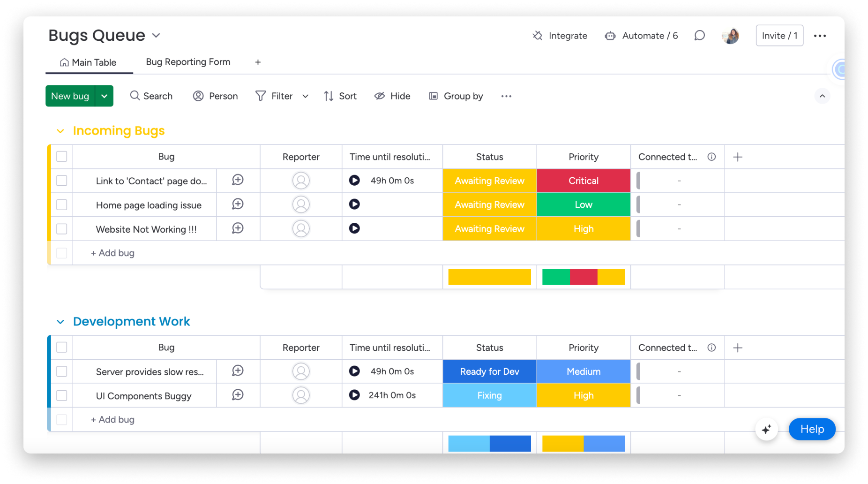This screenshot has width=868, height=484.
Task: Start the timer for 'Link to Contact page' bug
Action: pyautogui.click(x=354, y=180)
